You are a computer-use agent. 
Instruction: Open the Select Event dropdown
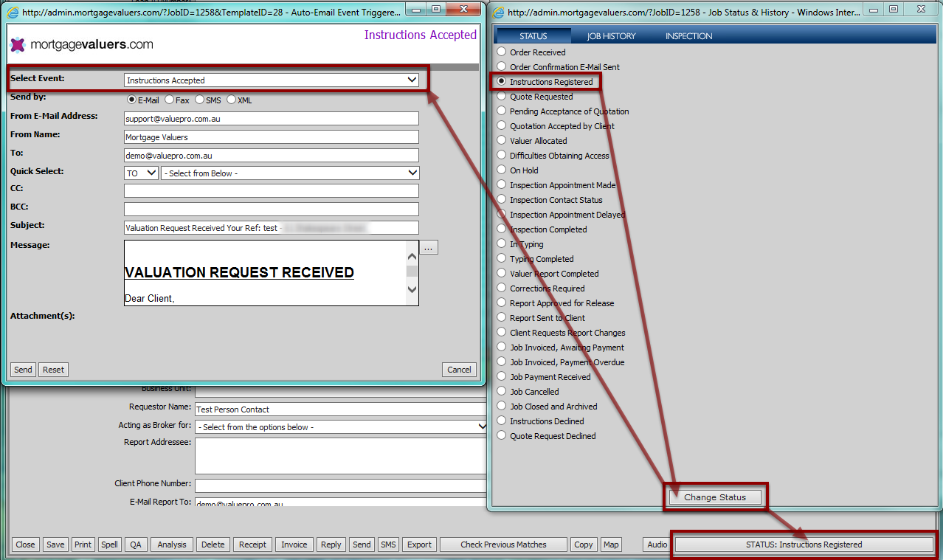[x=272, y=80]
